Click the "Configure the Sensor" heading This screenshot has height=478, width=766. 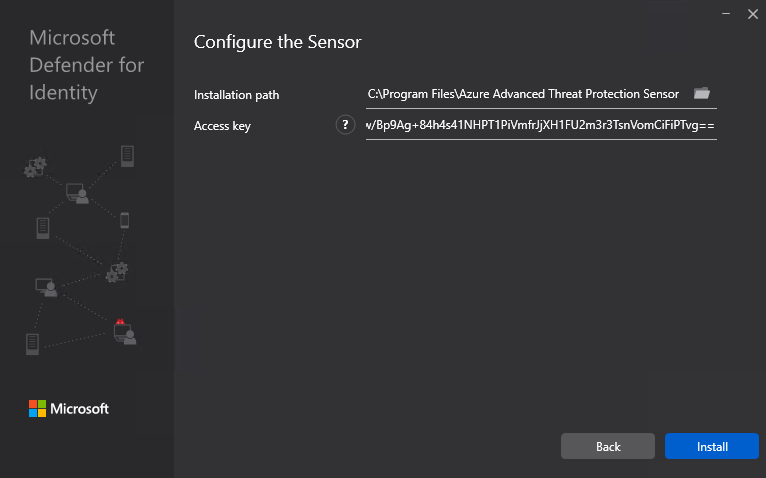coord(277,42)
